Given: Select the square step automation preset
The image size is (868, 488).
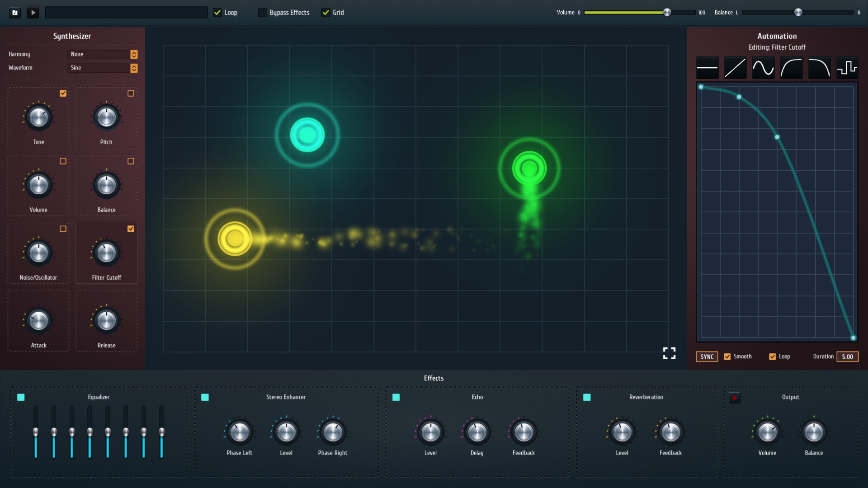Looking at the screenshot, I should tap(847, 68).
